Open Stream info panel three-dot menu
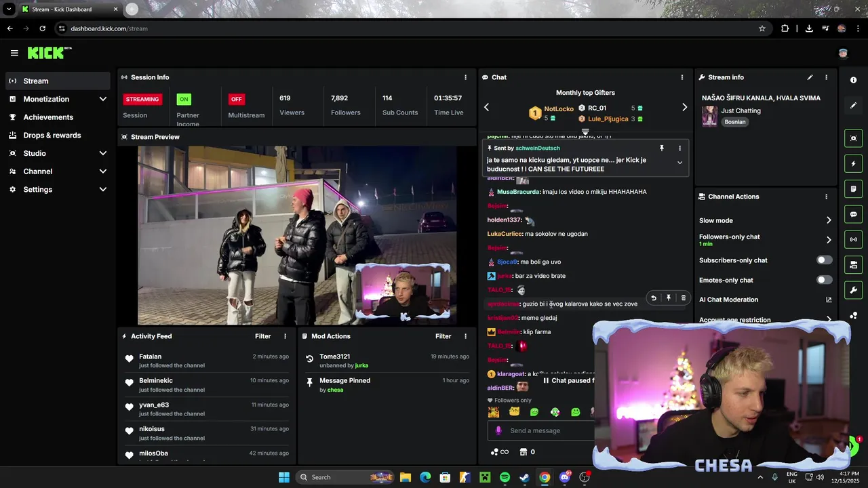The image size is (868, 488). click(x=826, y=77)
